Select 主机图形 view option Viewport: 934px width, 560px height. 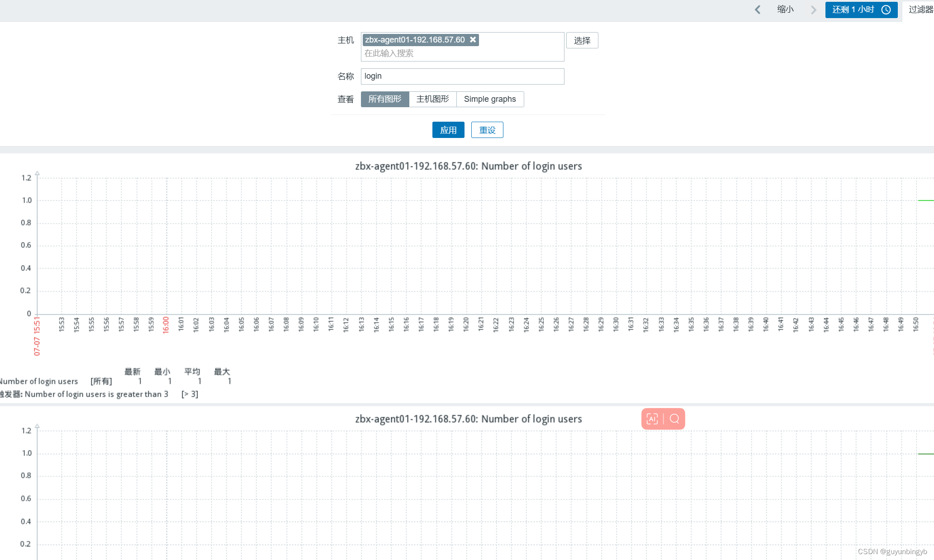tap(433, 99)
